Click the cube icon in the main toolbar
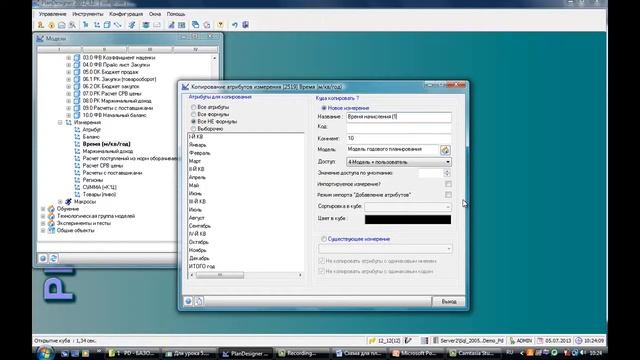Screen dimensions: 640x360 tap(107, 25)
